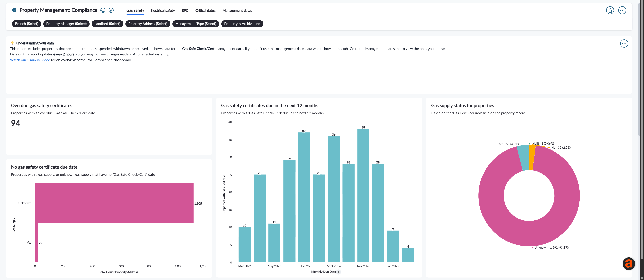This screenshot has height=280, width=644.
Task: Favorite the dashboard with the star icon
Action: pos(111,10)
